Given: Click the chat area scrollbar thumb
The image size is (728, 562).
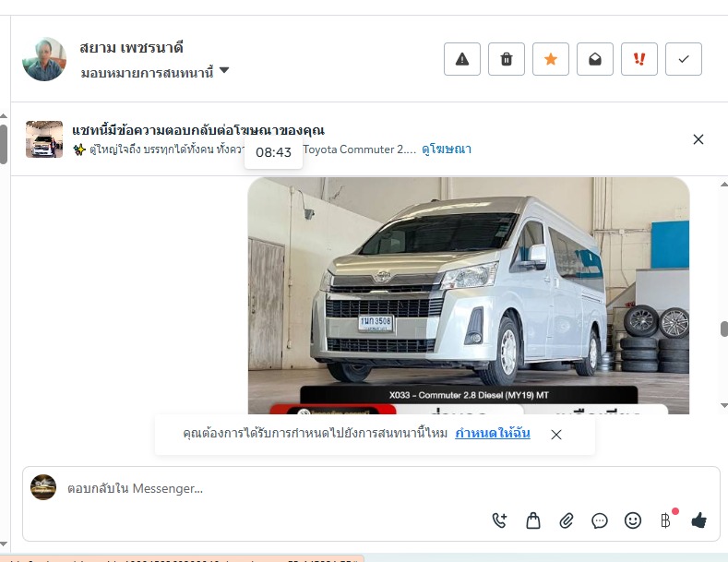Looking at the screenshot, I should 724,329.
